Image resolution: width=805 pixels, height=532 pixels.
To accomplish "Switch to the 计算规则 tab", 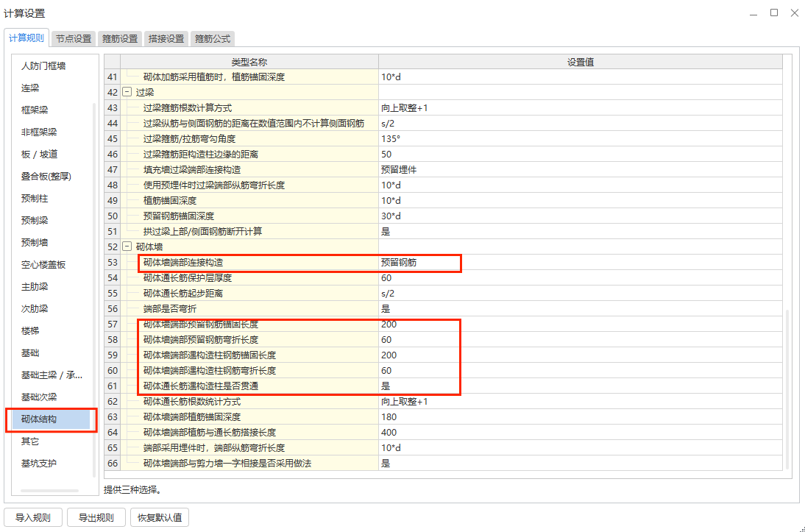I will point(26,38).
